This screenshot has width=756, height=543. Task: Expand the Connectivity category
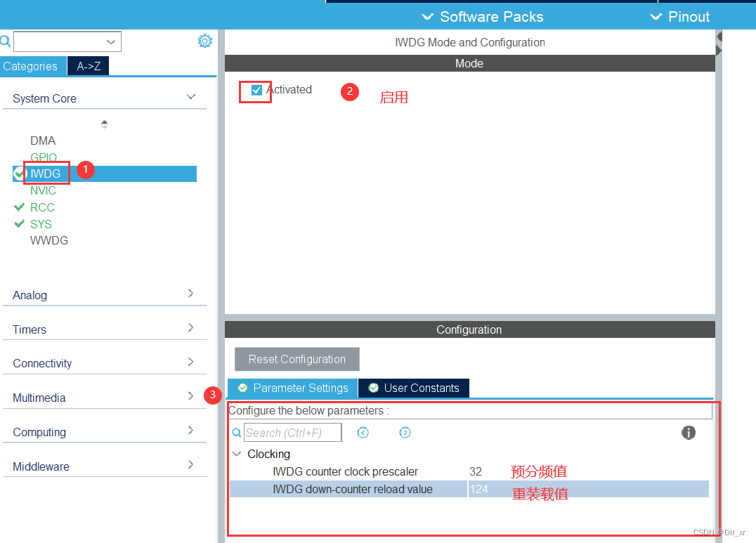tap(191, 362)
